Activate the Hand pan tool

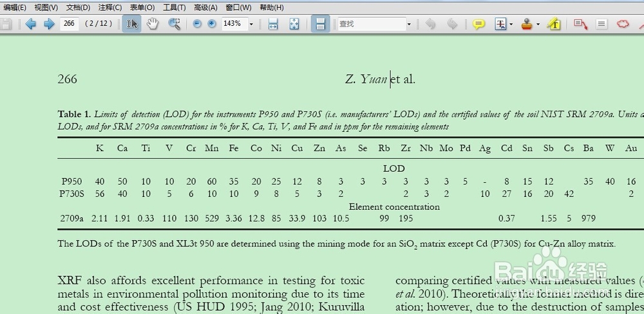(153, 24)
